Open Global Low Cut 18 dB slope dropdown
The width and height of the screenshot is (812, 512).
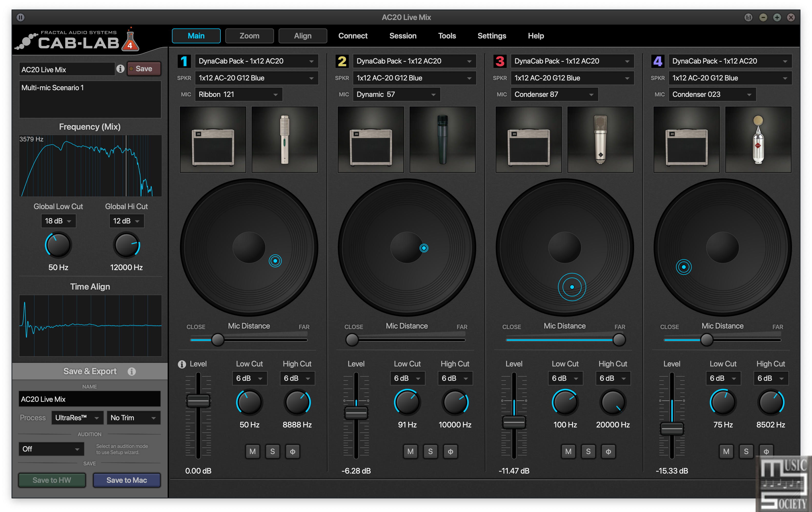(x=58, y=221)
